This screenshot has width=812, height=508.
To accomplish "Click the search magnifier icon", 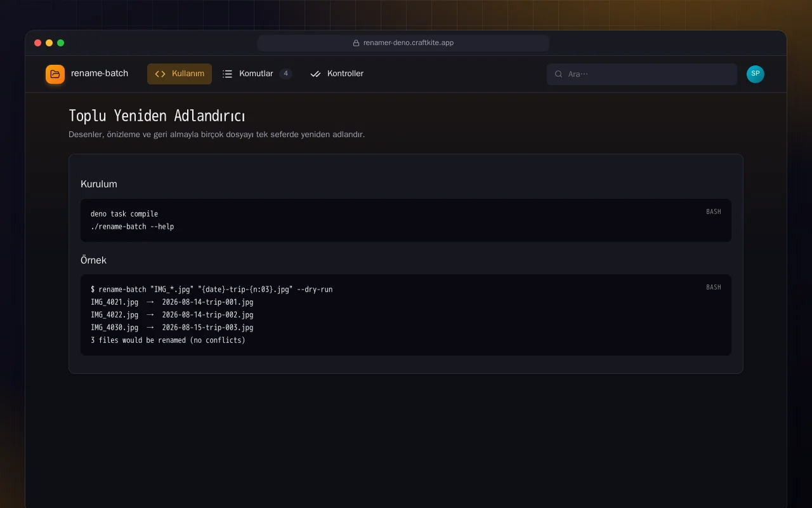I will coord(559,74).
